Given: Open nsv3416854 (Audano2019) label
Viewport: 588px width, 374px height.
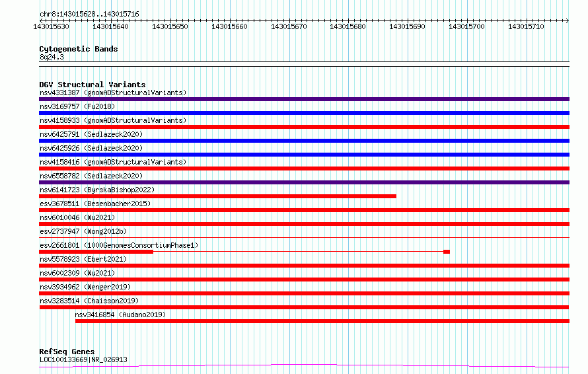Looking at the screenshot, I should point(120,315).
